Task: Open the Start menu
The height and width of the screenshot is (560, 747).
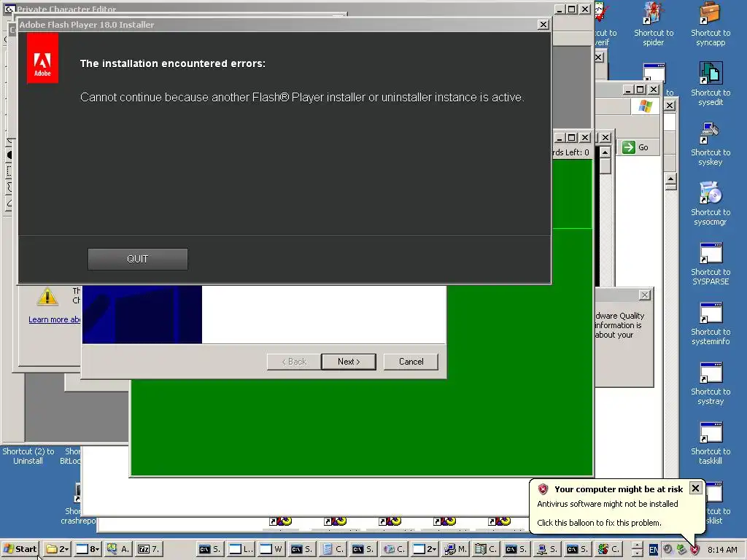Action: (20, 549)
